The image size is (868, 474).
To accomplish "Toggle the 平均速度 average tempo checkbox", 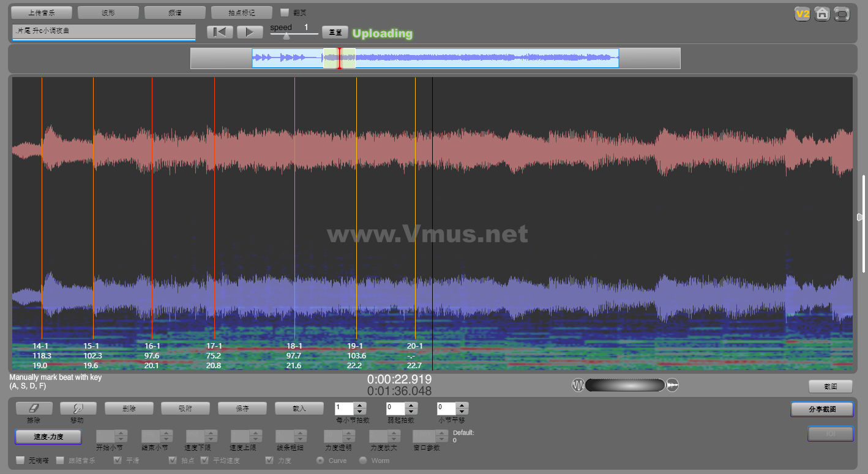I will [204, 460].
